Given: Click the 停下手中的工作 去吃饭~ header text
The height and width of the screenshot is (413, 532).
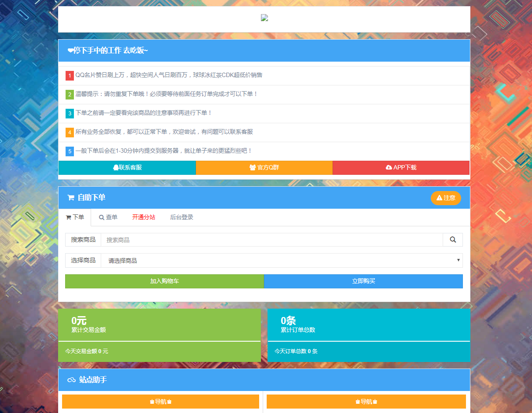Looking at the screenshot, I should (111, 51).
